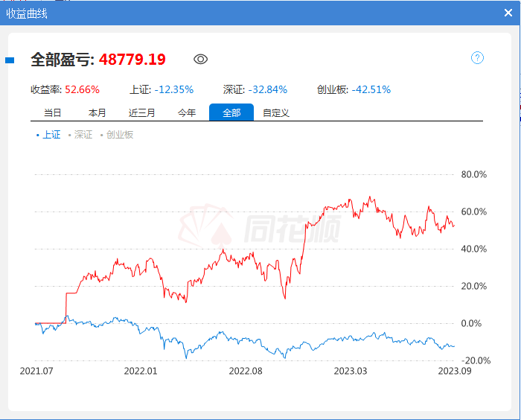The image size is (521, 420).
Task: Click the 2023.09 date axis label
Action: [455, 371]
